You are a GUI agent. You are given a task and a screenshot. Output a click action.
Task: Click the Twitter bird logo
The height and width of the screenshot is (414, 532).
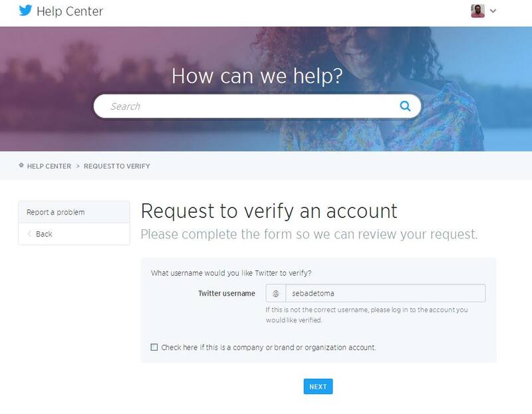[26, 11]
